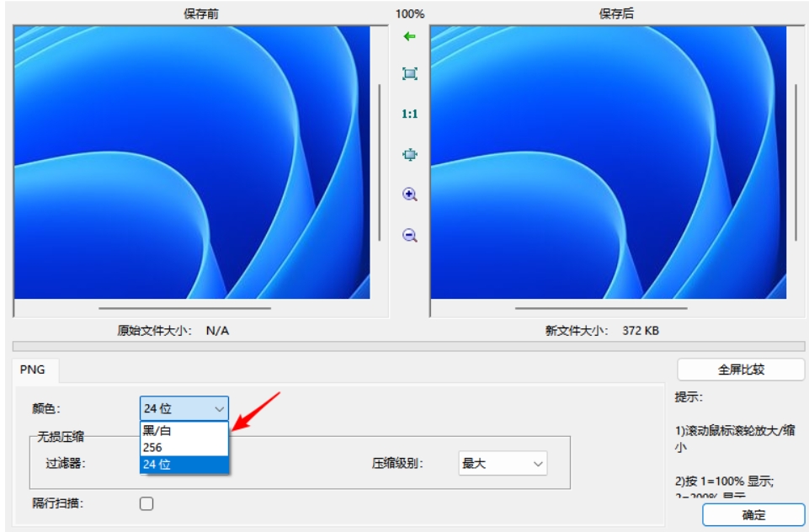
Task: Click the 保存前 preview image
Action: 192,162
